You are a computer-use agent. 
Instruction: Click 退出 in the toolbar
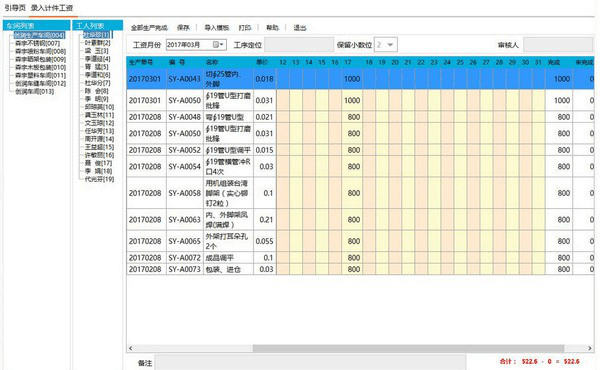[x=300, y=28]
